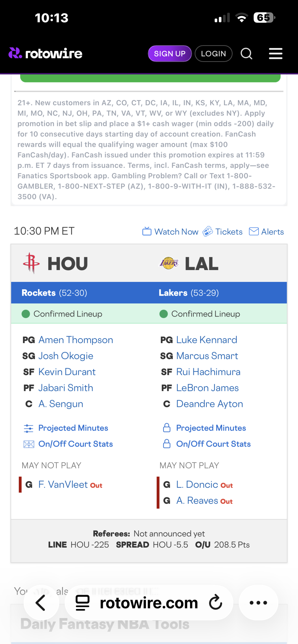298x644 pixels.
Task: Tap the RotoWire logo
Action: point(46,53)
